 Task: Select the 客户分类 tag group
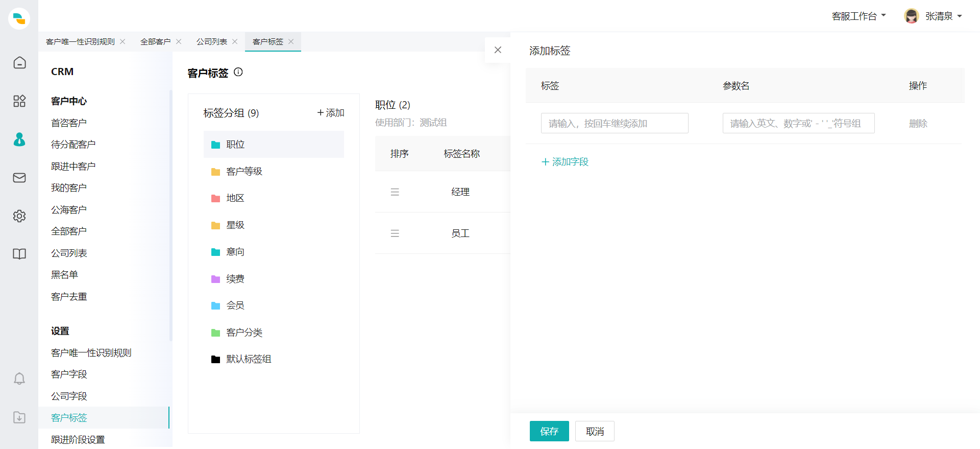click(x=274, y=332)
